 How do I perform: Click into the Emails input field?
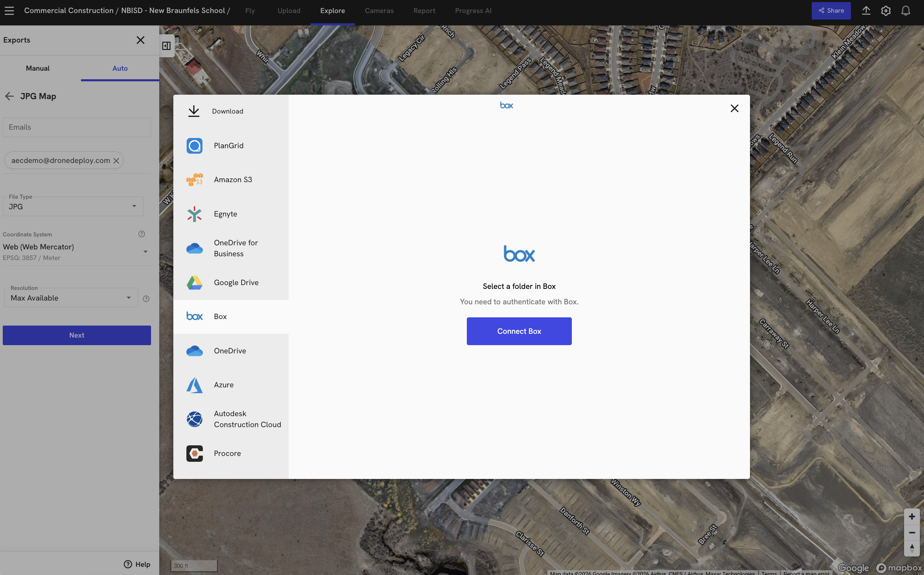(x=77, y=127)
